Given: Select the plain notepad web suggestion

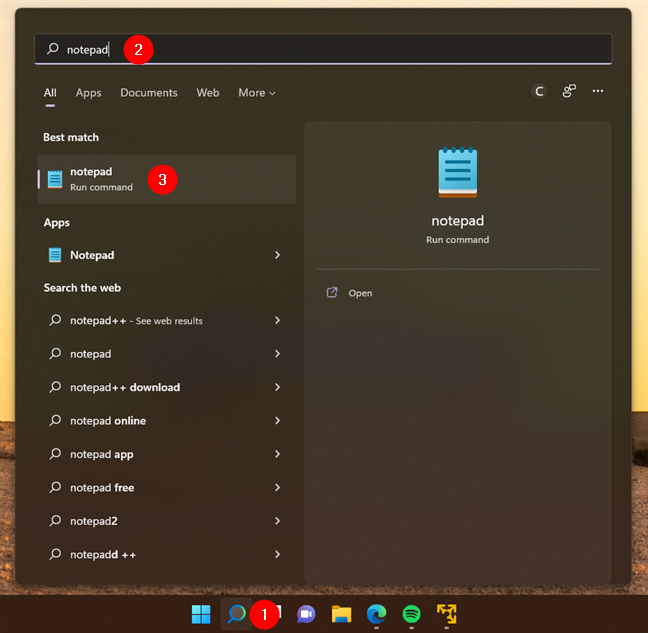Looking at the screenshot, I should [91, 354].
